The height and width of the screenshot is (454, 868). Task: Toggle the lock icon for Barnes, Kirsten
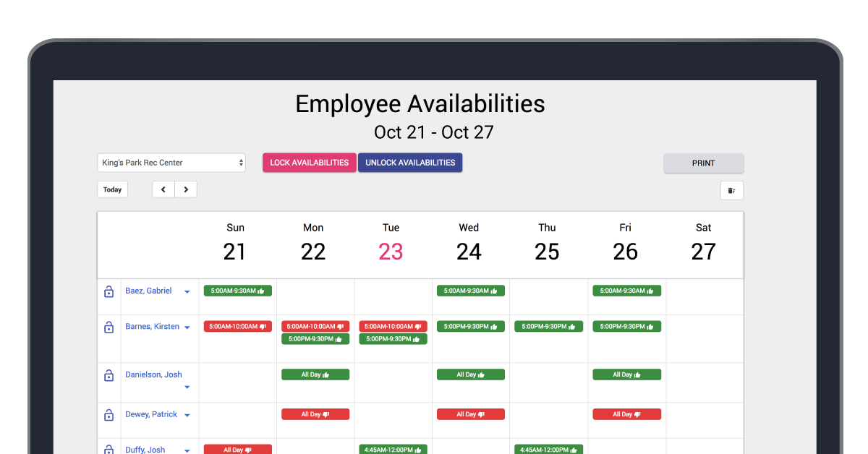(109, 327)
